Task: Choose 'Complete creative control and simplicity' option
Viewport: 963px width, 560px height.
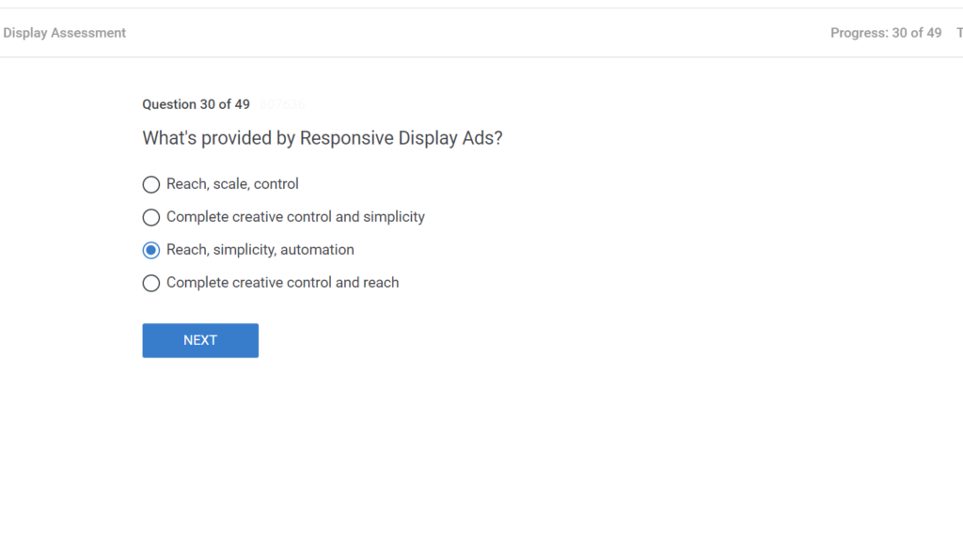Action: 151,217
